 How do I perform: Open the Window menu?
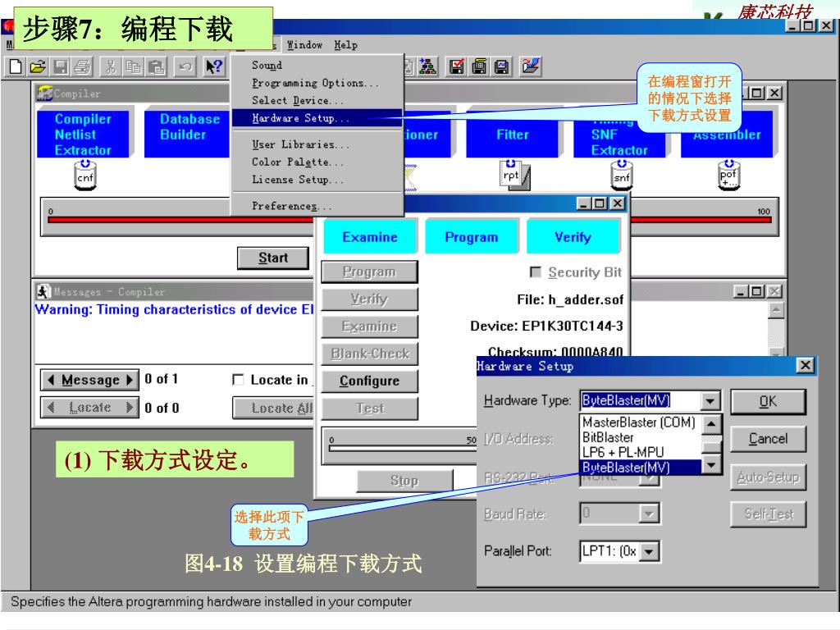click(x=304, y=45)
